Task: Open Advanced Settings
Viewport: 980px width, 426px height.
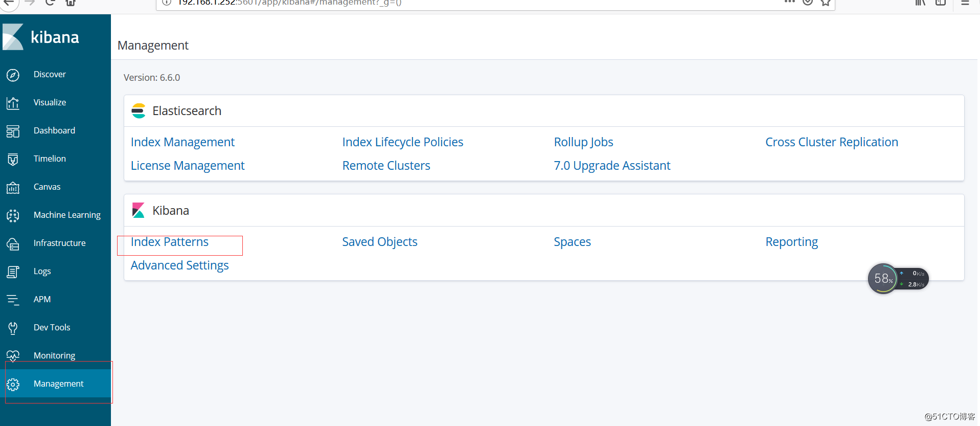Action: (179, 265)
